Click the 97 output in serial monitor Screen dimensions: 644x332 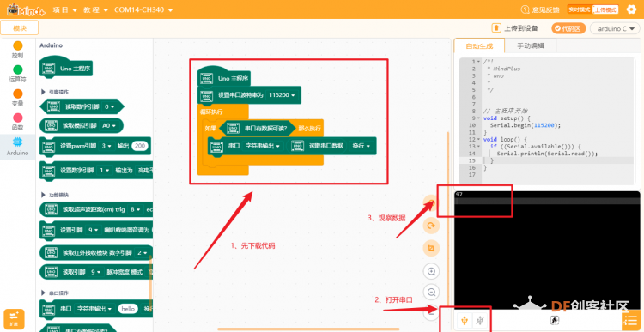[x=459, y=195]
